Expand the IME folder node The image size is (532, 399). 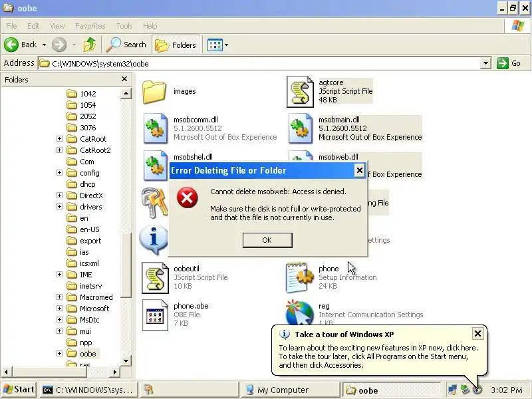[x=59, y=275]
